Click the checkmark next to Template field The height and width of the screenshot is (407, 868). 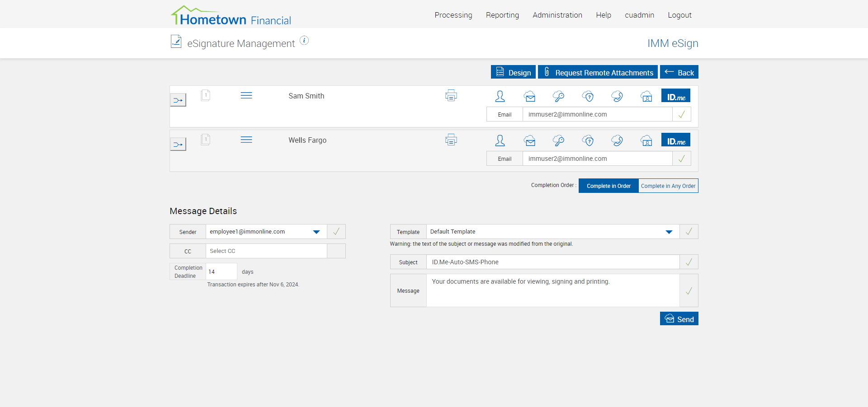point(689,231)
